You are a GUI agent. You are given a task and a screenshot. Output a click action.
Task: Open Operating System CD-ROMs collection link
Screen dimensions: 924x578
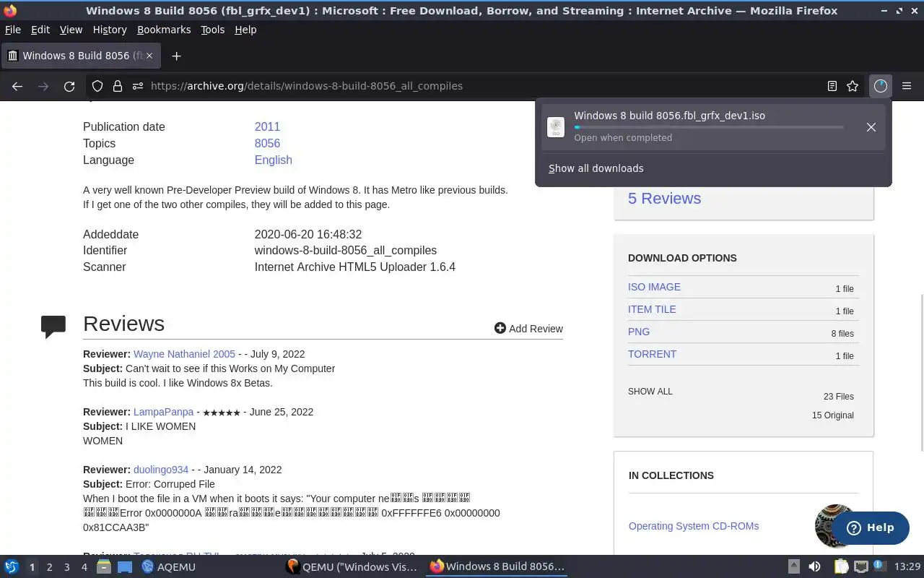click(694, 526)
